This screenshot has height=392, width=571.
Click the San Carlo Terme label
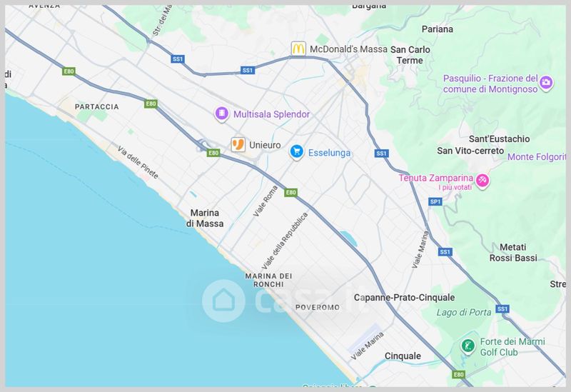click(410, 55)
